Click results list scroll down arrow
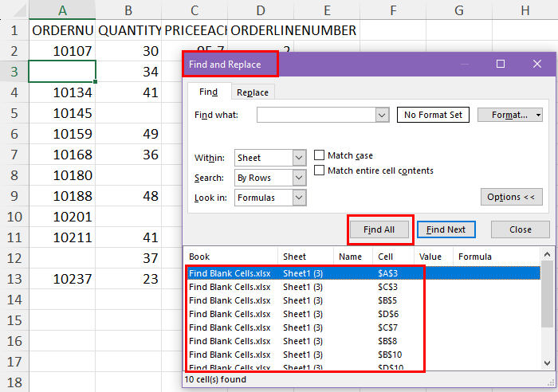This screenshot has height=392, width=558. click(x=548, y=363)
